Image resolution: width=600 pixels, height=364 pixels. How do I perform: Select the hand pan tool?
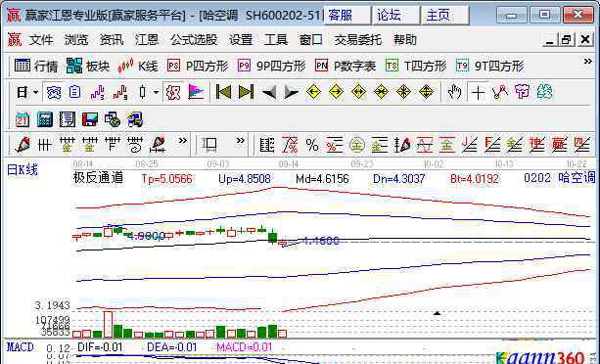pos(454,92)
